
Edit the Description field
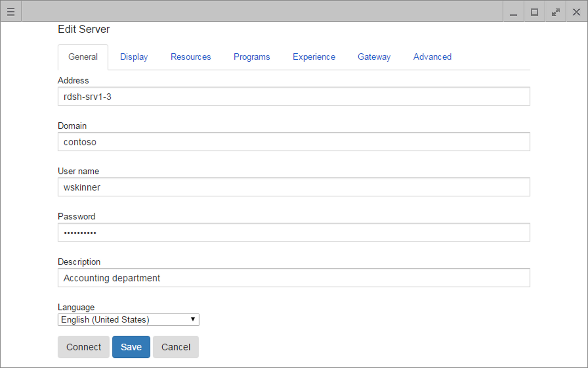[x=294, y=278]
